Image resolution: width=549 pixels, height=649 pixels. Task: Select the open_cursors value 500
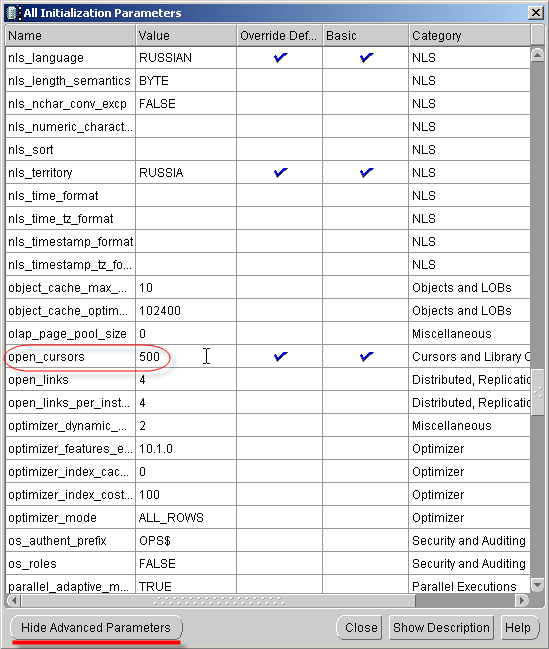149,356
